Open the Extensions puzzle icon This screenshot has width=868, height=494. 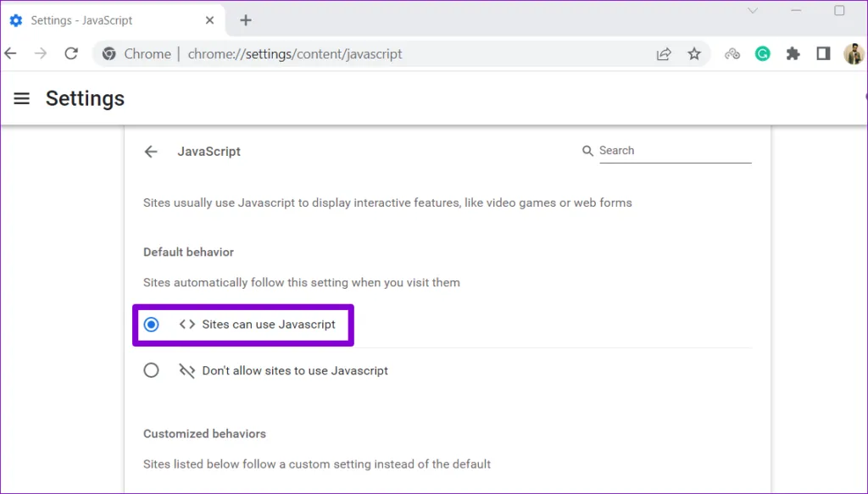[x=793, y=54]
